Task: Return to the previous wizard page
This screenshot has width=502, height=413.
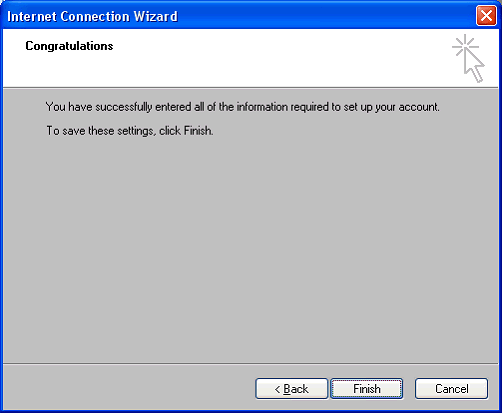Action: 292,388
